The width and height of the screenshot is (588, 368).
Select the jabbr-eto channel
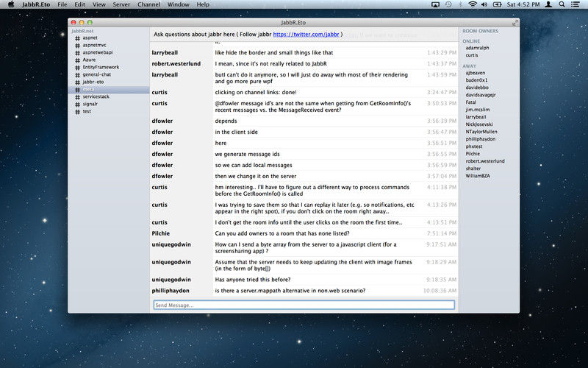[x=93, y=82]
